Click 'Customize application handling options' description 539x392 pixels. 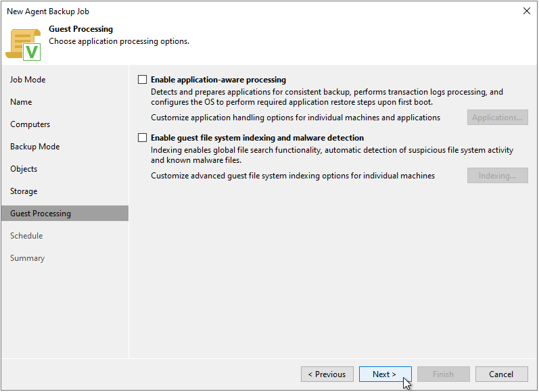296,118
